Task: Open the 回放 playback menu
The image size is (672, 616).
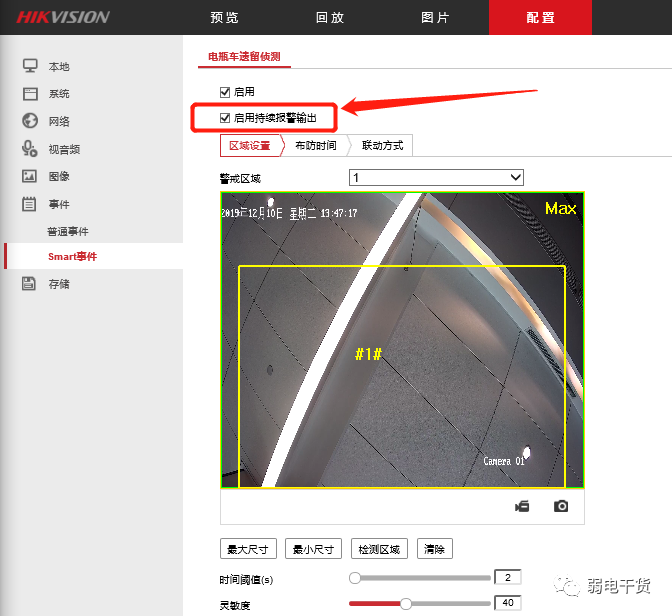Action: coord(330,18)
